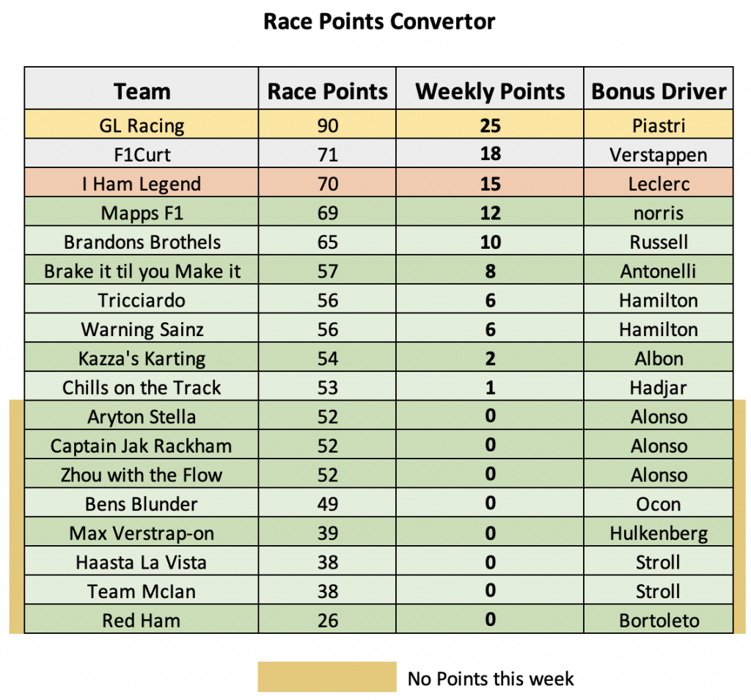Click the I Ham Legend cell

142,183
